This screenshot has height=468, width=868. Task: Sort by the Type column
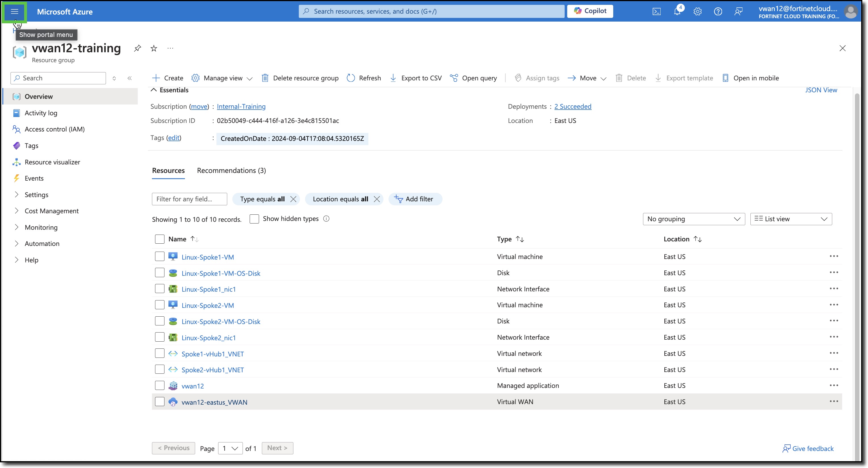coord(510,239)
